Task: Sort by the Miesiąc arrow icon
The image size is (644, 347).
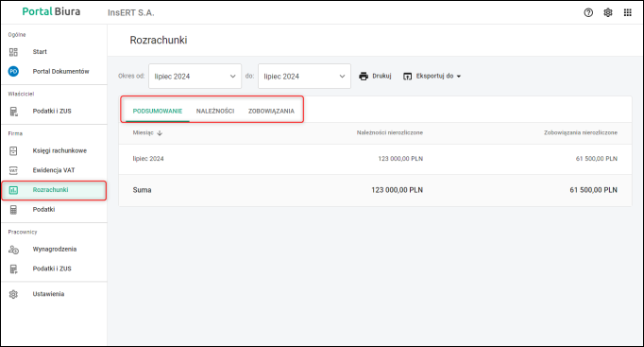Action: point(160,132)
